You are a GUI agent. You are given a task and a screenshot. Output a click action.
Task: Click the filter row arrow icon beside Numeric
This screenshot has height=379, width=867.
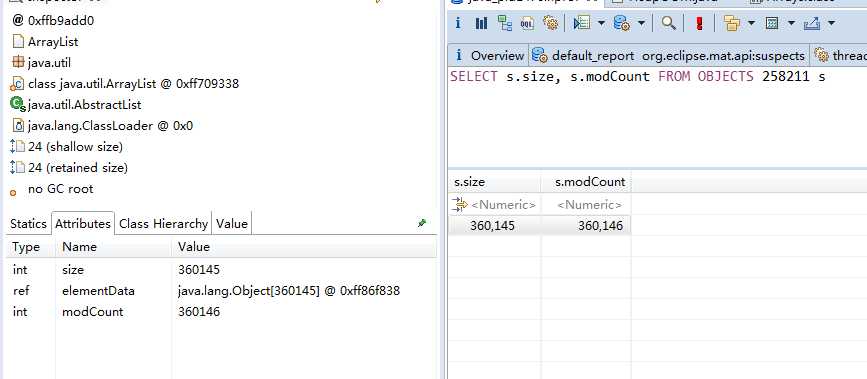[x=459, y=204]
